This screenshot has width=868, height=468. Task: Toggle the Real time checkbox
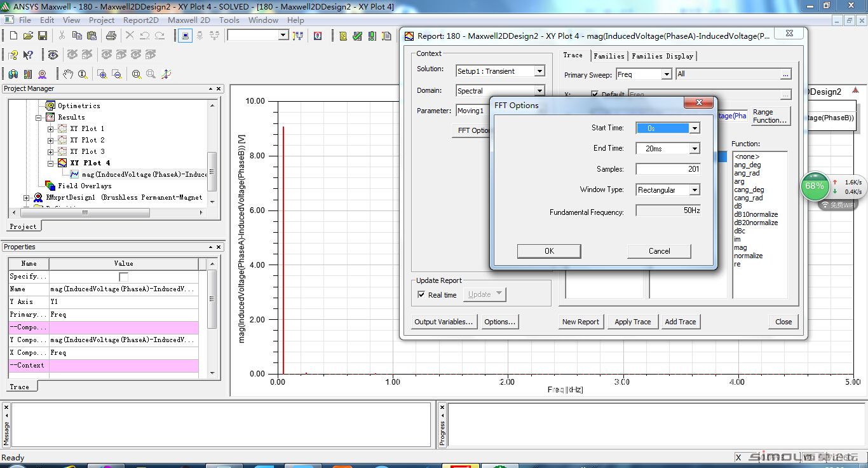(x=421, y=295)
